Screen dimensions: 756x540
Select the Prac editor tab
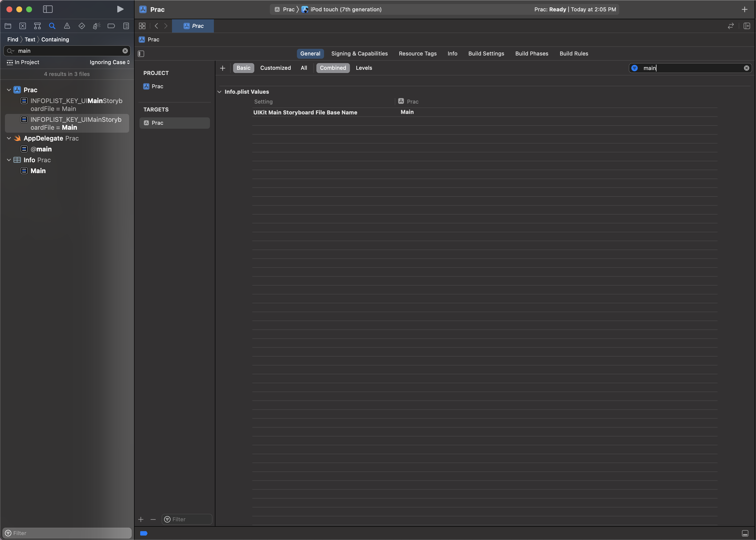(x=193, y=26)
